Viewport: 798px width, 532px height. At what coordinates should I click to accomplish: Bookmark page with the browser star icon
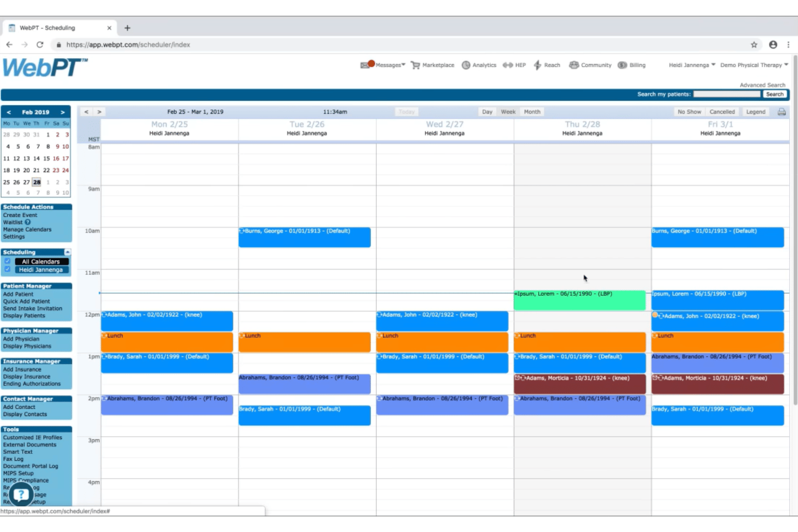754,45
